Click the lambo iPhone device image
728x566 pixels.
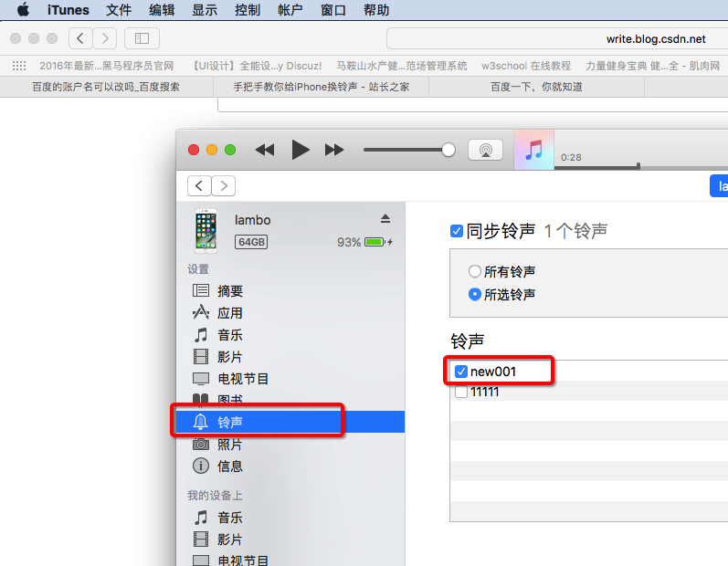coord(206,231)
